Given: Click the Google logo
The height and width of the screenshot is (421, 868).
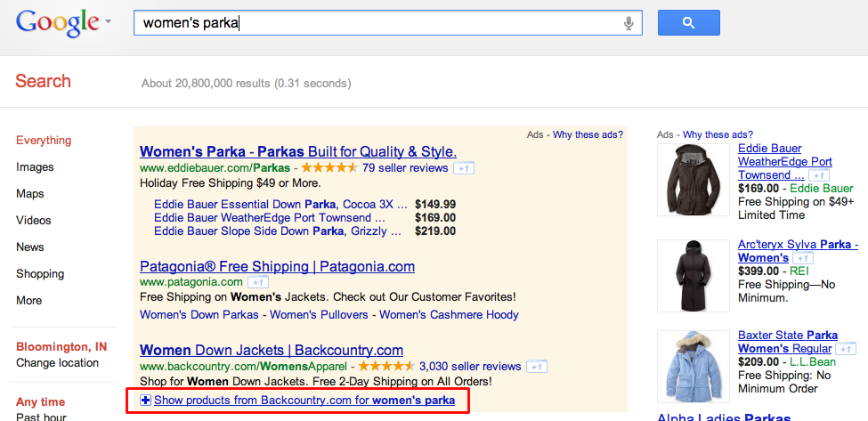Looking at the screenshot, I should point(58,22).
